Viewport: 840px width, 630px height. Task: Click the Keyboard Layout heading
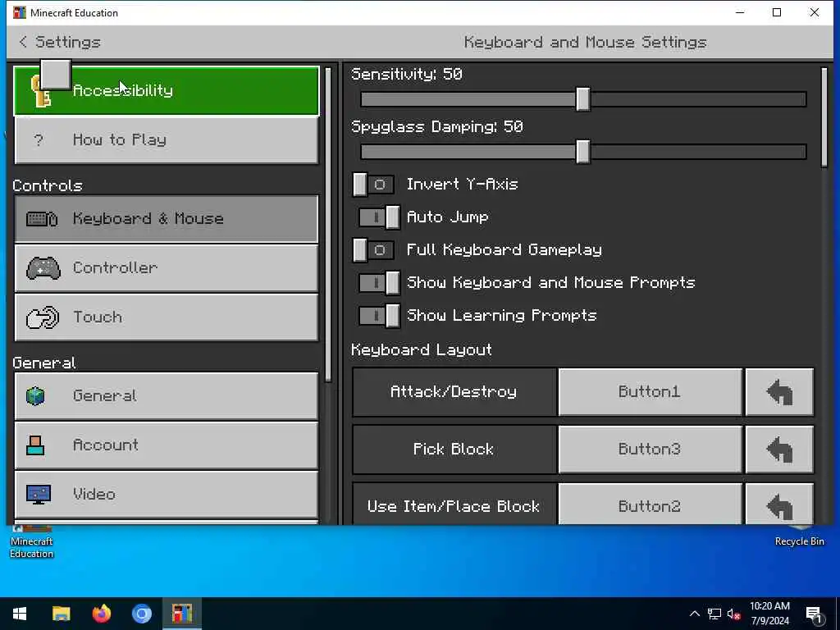click(x=422, y=349)
